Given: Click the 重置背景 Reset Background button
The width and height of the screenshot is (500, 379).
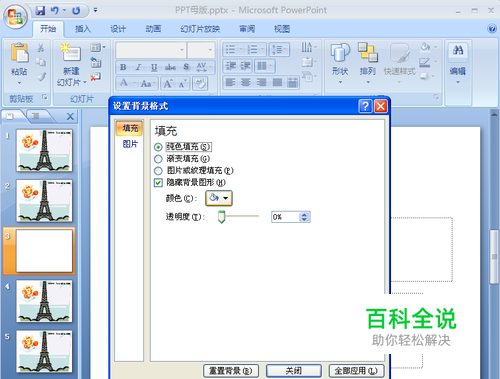Looking at the screenshot, I should tap(231, 371).
